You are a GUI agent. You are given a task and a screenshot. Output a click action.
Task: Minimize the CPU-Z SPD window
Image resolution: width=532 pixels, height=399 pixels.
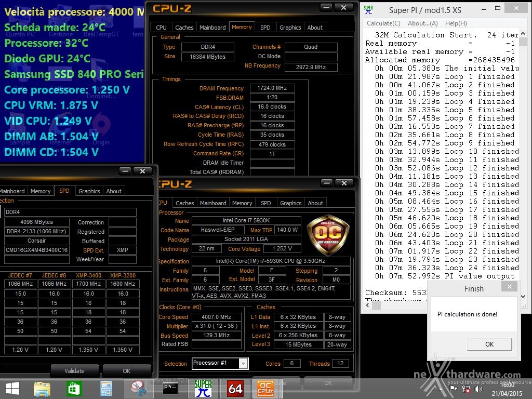click(125, 171)
